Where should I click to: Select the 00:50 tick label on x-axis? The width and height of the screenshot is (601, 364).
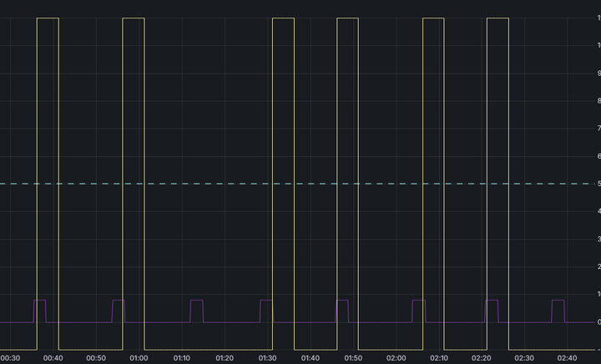[96, 358]
